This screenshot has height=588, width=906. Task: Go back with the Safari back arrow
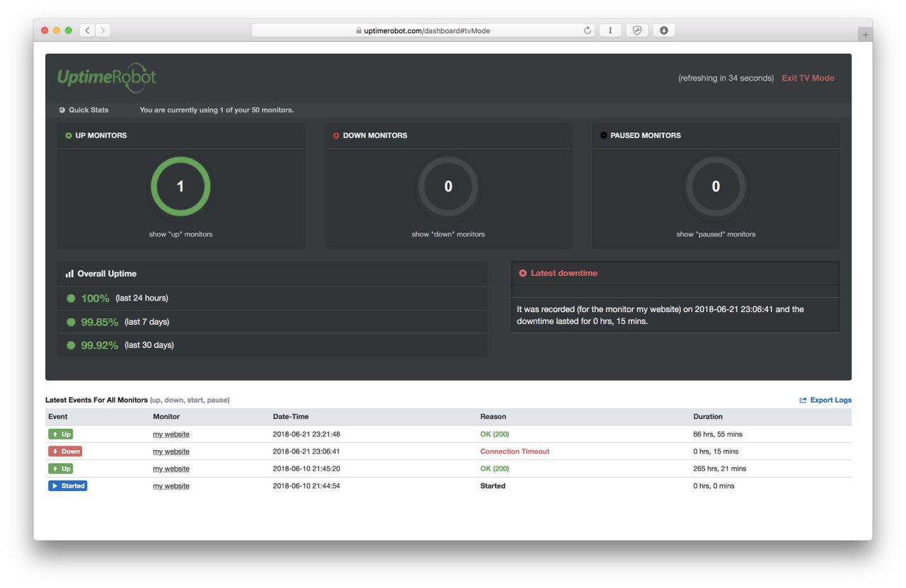88,30
